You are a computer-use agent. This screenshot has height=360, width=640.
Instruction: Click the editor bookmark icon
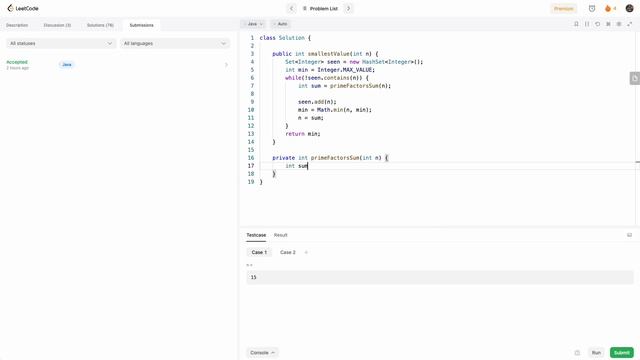click(576, 24)
